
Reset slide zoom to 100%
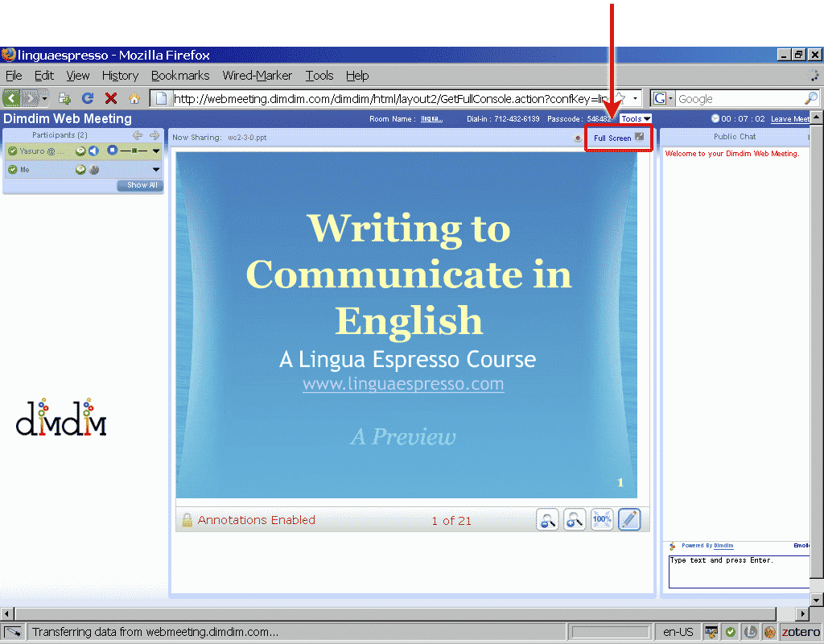tap(602, 520)
